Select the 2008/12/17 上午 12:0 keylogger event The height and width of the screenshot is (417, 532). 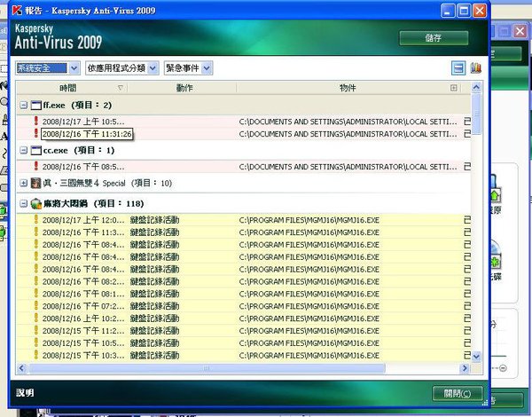click(x=244, y=220)
